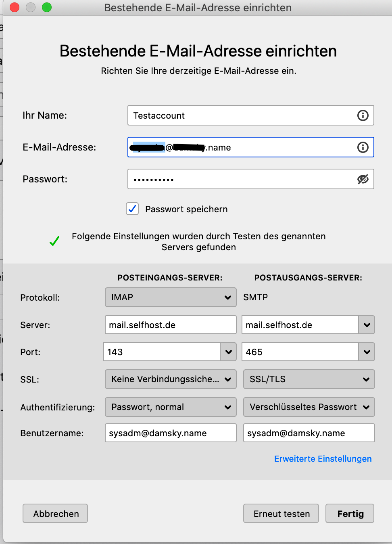The image size is (392, 544).
Task: Click the info icon in the email address field
Action: click(363, 147)
